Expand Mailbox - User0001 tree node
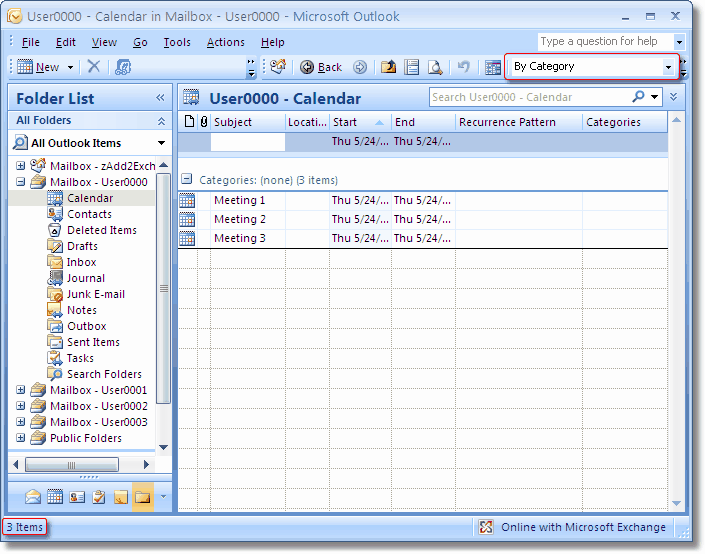 pyautogui.click(x=20, y=389)
